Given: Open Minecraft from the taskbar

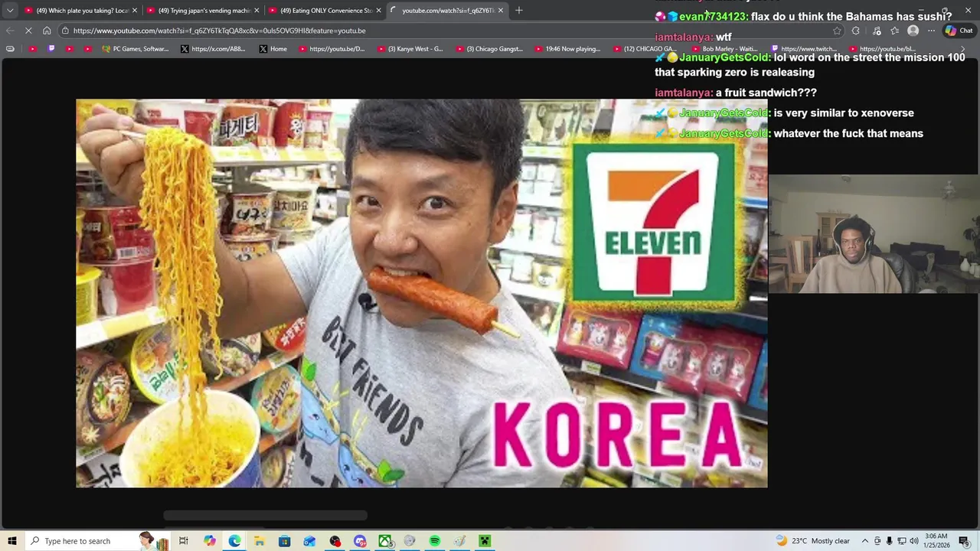Looking at the screenshot, I should pyautogui.click(x=485, y=541).
